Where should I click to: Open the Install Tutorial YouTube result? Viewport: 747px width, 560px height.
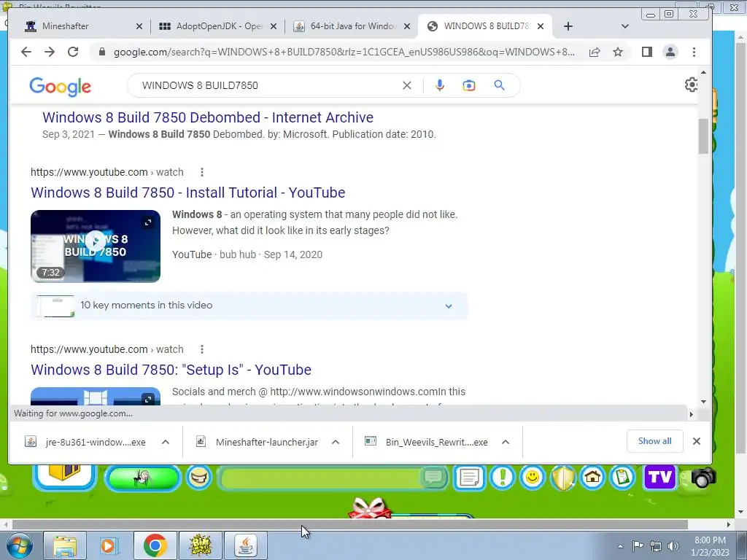click(187, 192)
